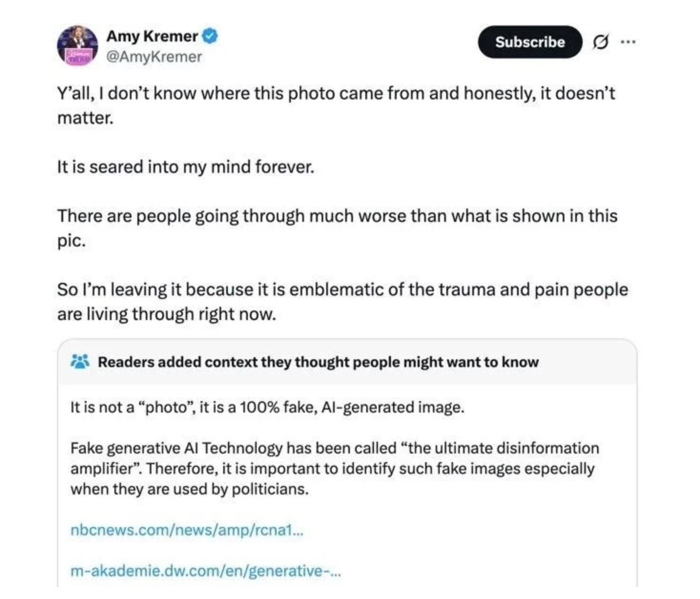The height and width of the screenshot is (599, 700).
Task: Click the Community Notes people icon
Action: pos(80,362)
